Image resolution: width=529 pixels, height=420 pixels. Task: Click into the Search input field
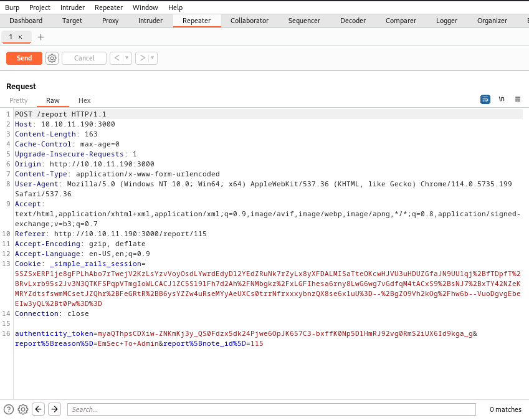pyautogui.click(x=271, y=409)
